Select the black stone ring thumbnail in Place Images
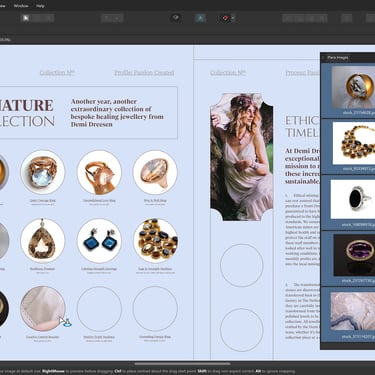375x375 pixels. (353, 199)
